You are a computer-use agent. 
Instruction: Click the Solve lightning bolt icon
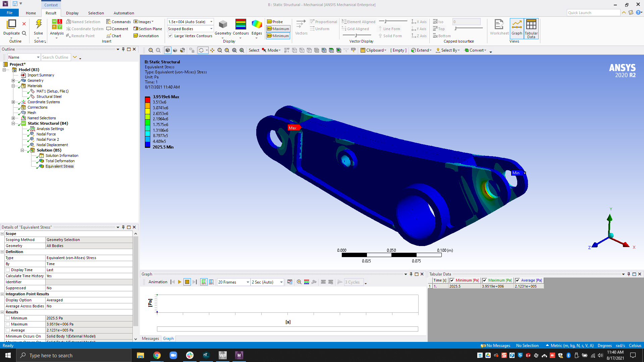click(39, 24)
